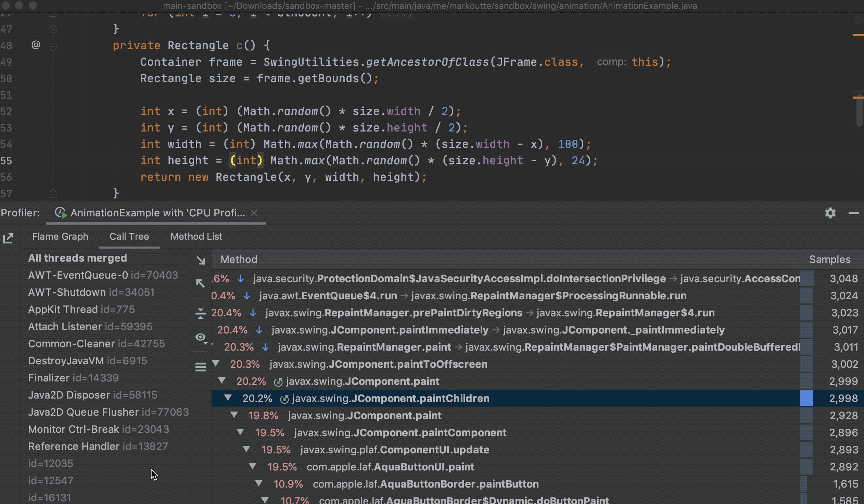Click the recursive call icon on paintChildren
This screenshot has height=504, width=864.
pyautogui.click(x=284, y=399)
